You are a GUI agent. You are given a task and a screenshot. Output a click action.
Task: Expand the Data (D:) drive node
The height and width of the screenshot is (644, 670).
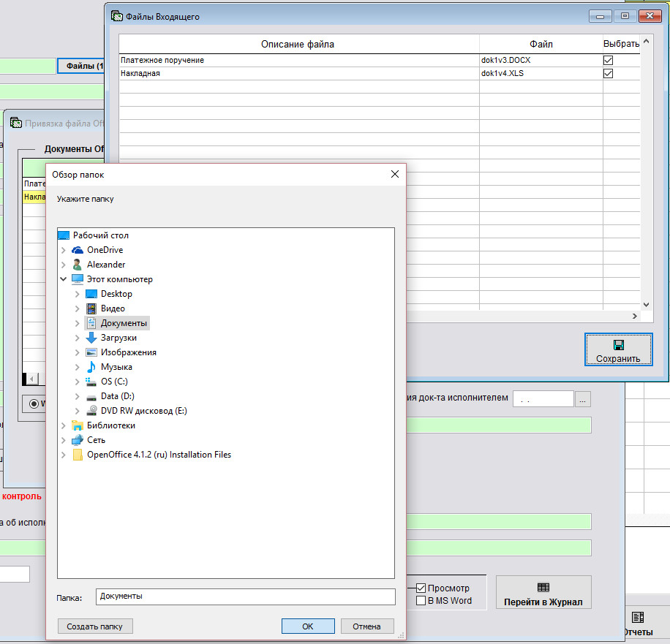point(77,396)
